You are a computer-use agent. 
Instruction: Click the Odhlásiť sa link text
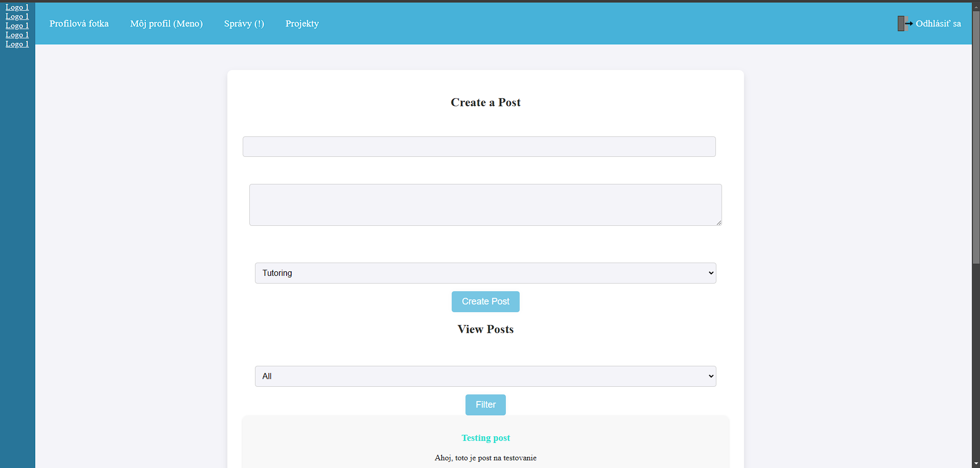(x=938, y=24)
